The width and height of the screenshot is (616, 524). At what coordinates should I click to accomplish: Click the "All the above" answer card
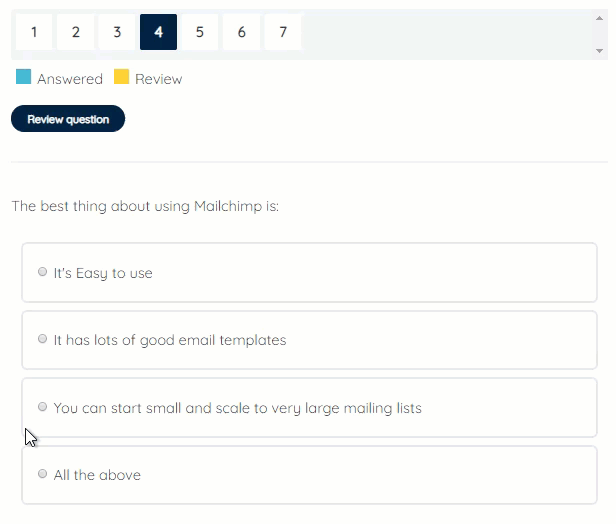[x=310, y=475]
